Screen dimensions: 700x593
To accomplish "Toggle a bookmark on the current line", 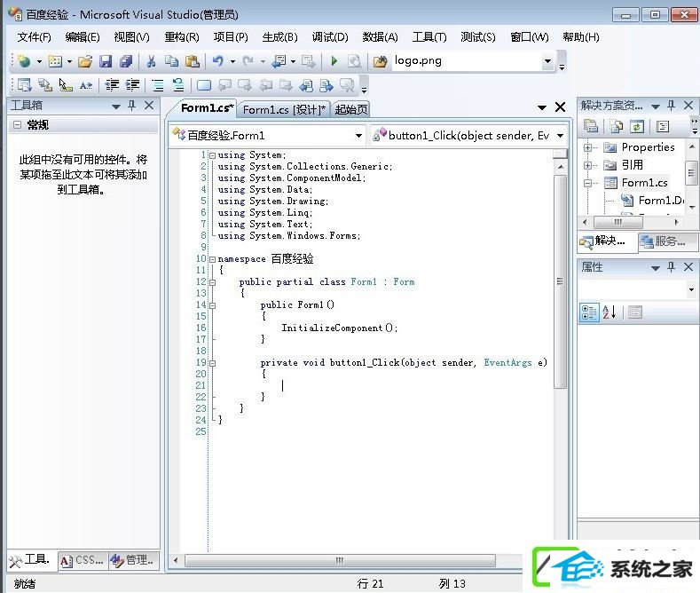I will pos(204,85).
